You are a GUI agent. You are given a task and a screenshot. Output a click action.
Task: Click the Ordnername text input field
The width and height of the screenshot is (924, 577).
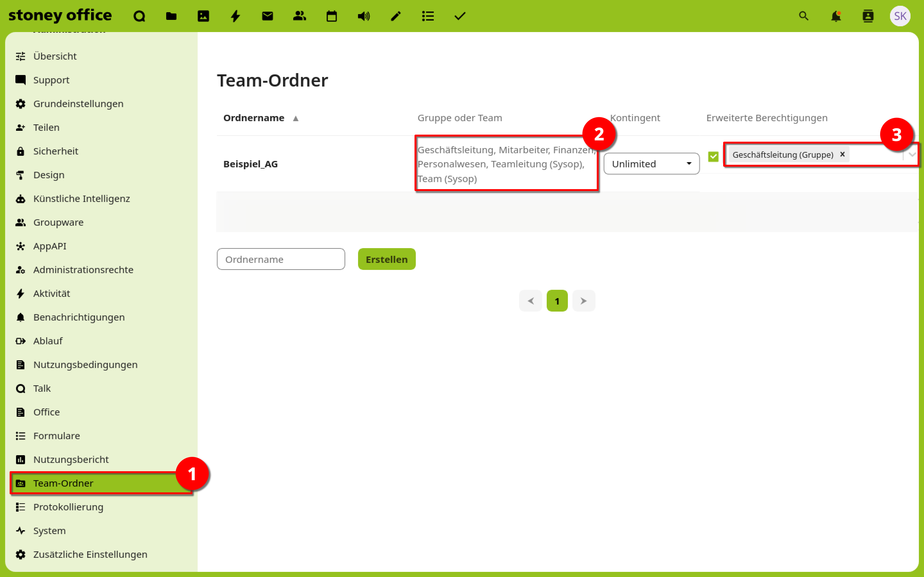(281, 259)
